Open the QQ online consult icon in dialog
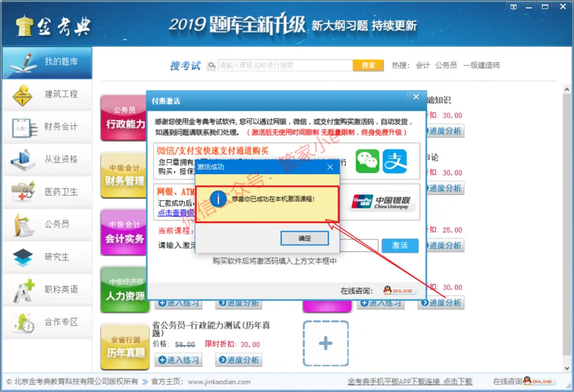The image size is (574, 392). [x=398, y=291]
